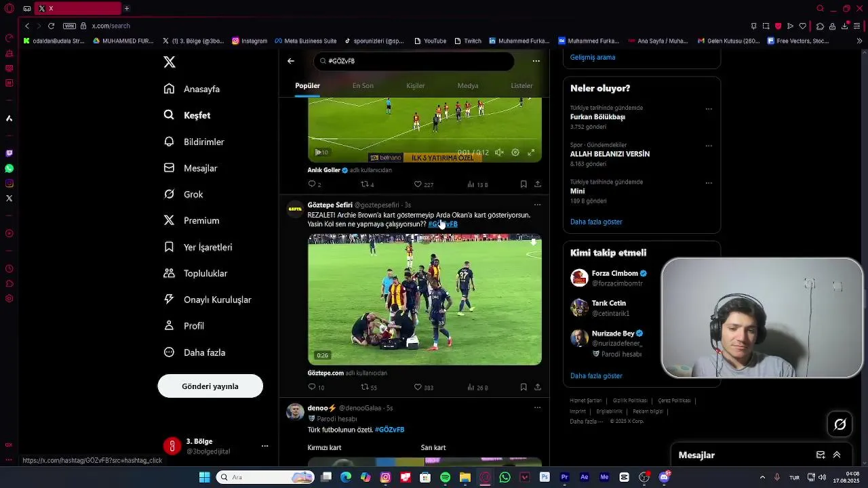Open a new browser tab
The width and height of the screenshot is (868, 488).
click(x=126, y=8)
